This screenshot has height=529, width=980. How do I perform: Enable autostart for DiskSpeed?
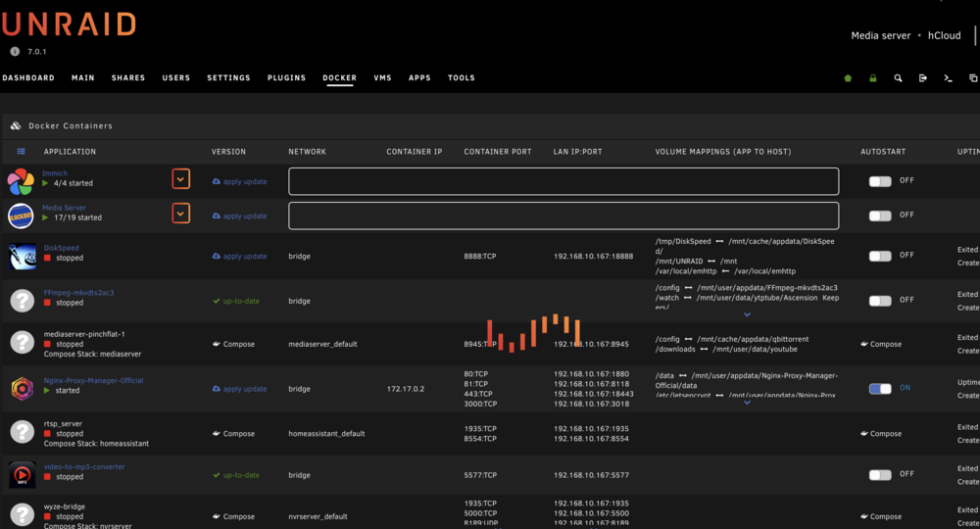(x=880, y=256)
